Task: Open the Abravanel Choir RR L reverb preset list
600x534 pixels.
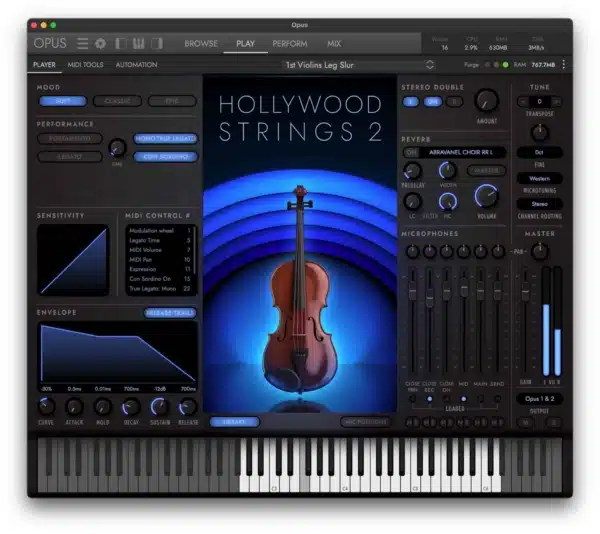Action: click(x=463, y=152)
